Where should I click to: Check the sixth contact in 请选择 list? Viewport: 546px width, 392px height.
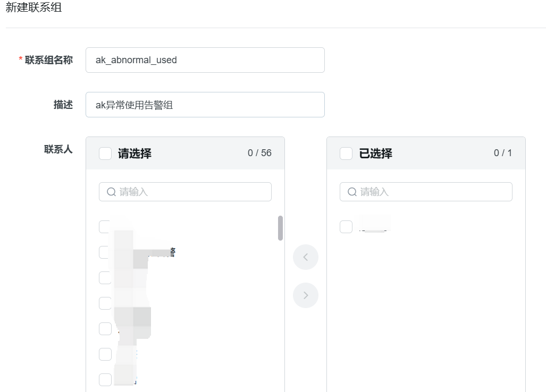pos(105,354)
